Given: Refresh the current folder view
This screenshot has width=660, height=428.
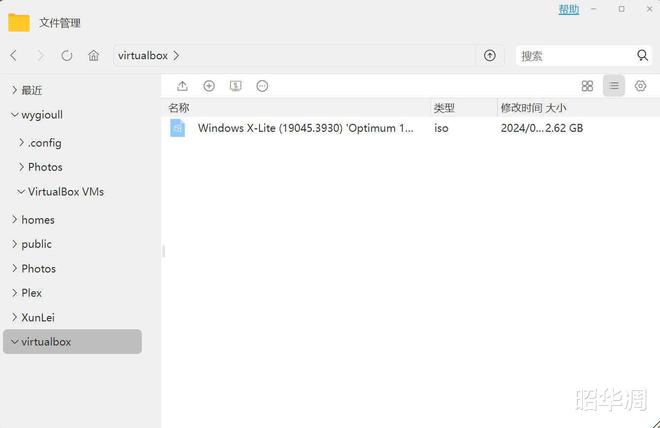Looking at the screenshot, I should click(67, 55).
